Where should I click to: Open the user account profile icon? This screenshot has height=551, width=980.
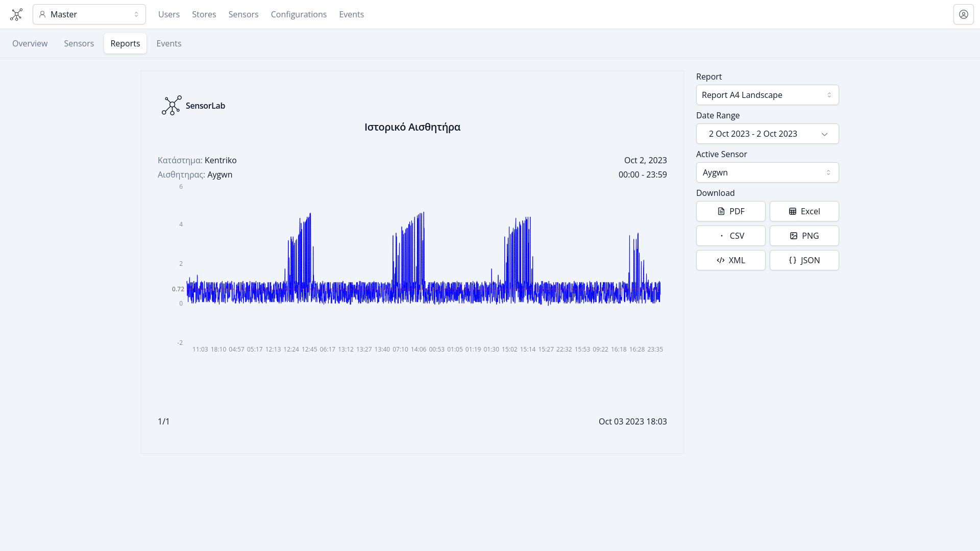coord(963,14)
